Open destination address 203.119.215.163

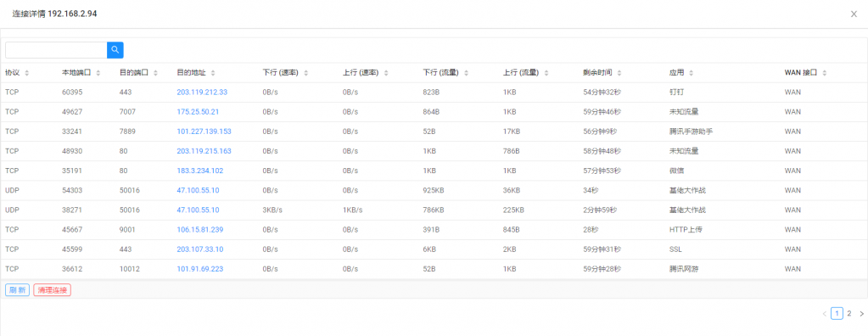(x=204, y=150)
